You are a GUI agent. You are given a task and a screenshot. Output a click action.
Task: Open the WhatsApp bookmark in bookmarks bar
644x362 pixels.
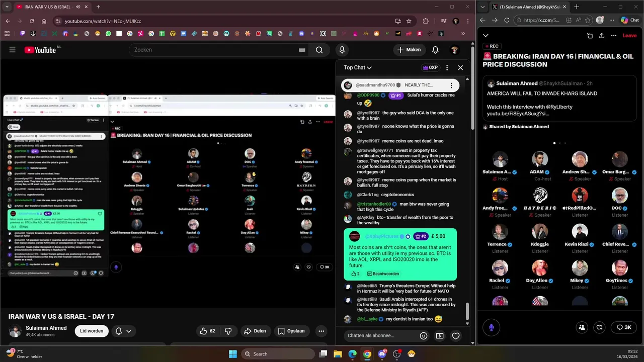pos(108,34)
